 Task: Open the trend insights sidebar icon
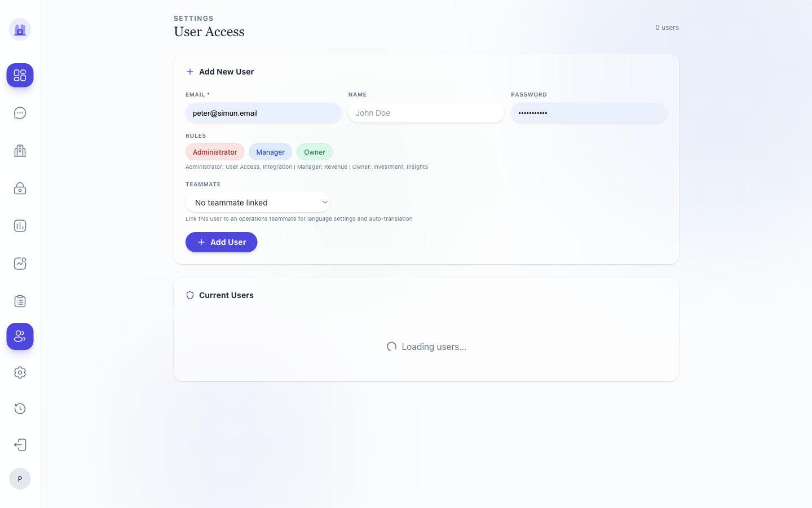(x=20, y=264)
